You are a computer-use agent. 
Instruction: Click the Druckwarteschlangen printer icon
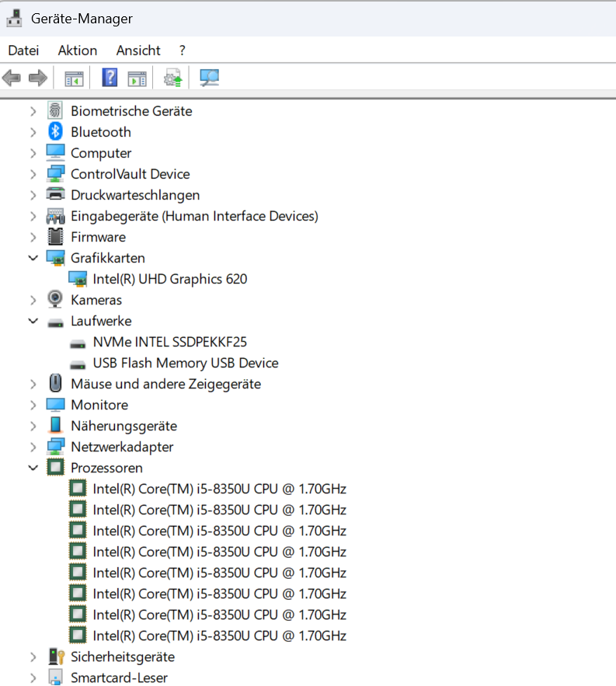coord(56,194)
